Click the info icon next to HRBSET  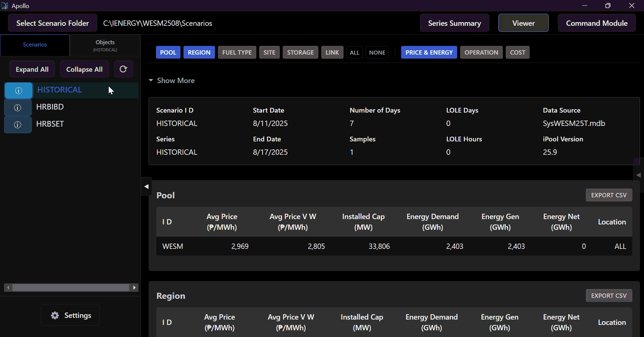[x=18, y=125]
